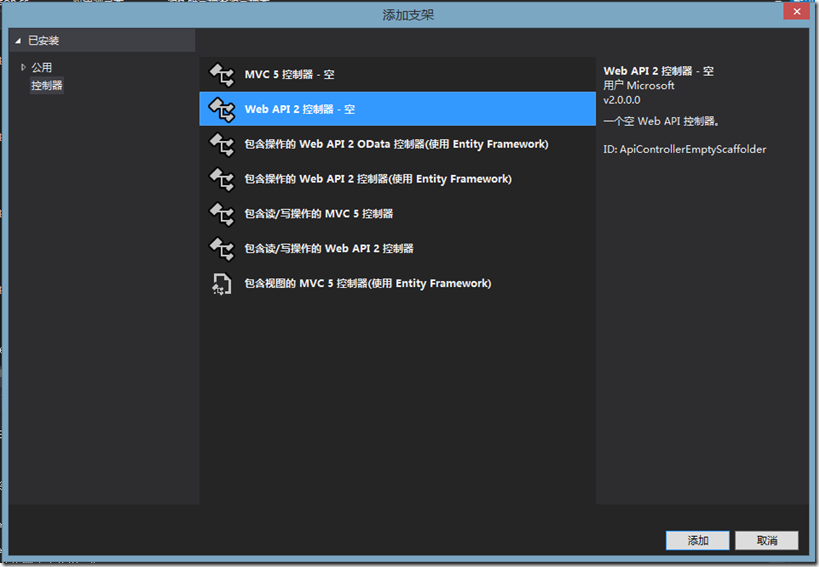Image resolution: width=819 pixels, height=567 pixels.
Task: Select the 控制器 category in the tree
Action: pyautogui.click(x=47, y=85)
